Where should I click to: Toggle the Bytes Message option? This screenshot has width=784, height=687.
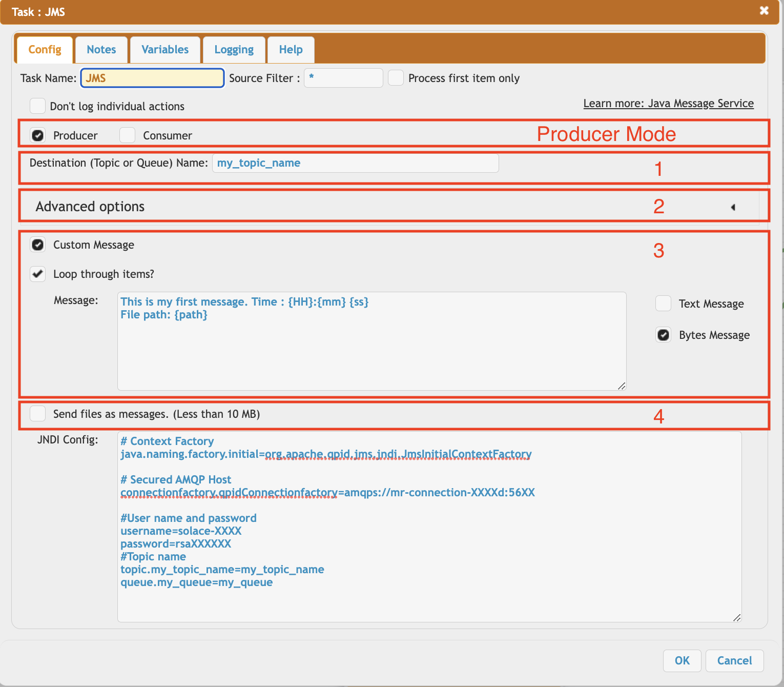tap(664, 335)
